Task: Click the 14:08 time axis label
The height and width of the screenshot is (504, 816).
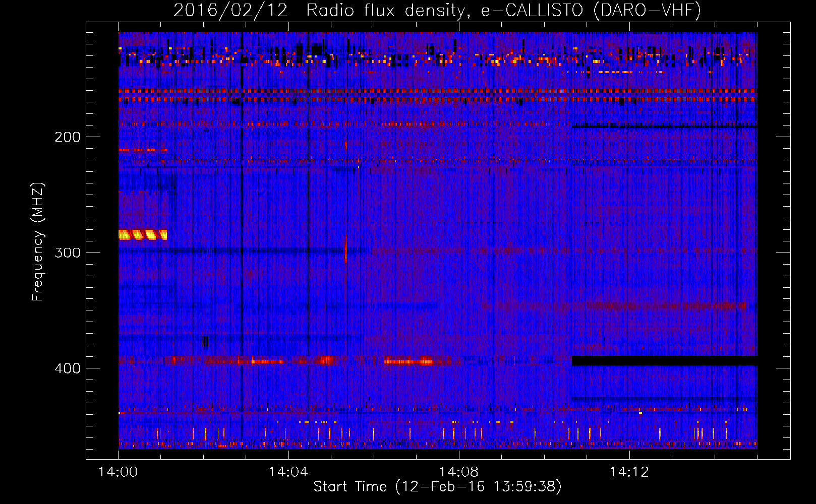Action: pyautogui.click(x=458, y=472)
